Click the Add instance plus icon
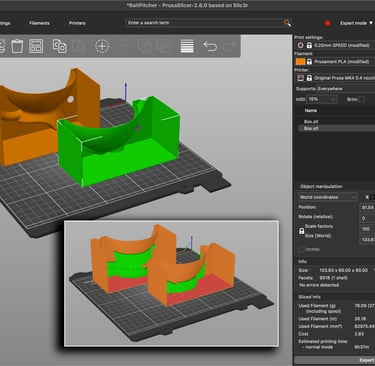 (x=102, y=46)
